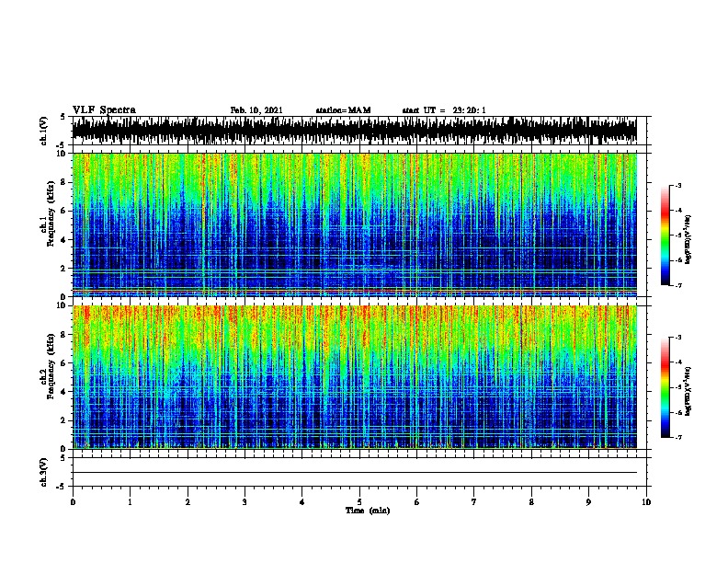Click the "5" upper tick on ch.1(V) axis

coord(63,117)
